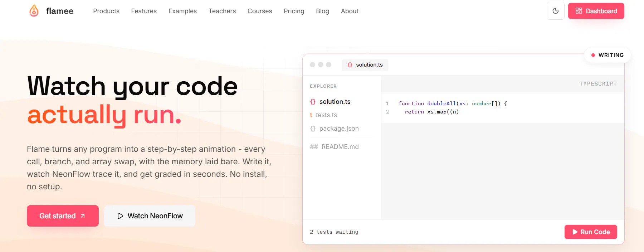Click the flamee brand name text
The width and height of the screenshot is (644, 252).
[60, 11]
